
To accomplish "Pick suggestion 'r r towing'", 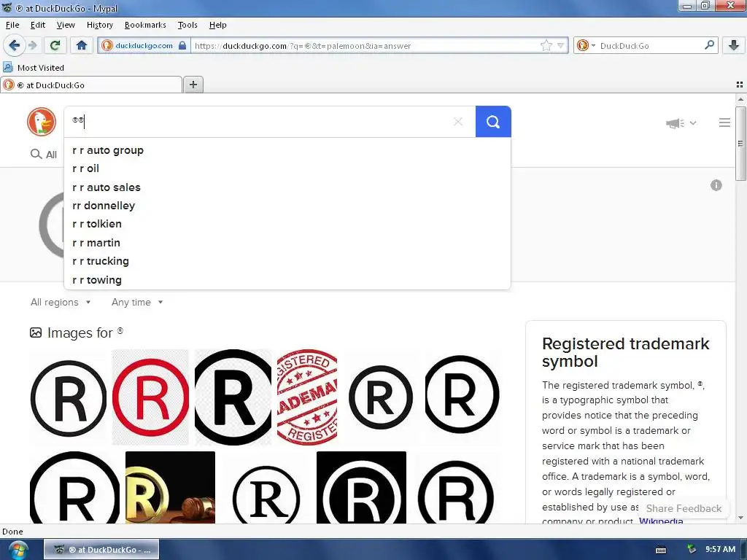I will pyautogui.click(x=287, y=279).
